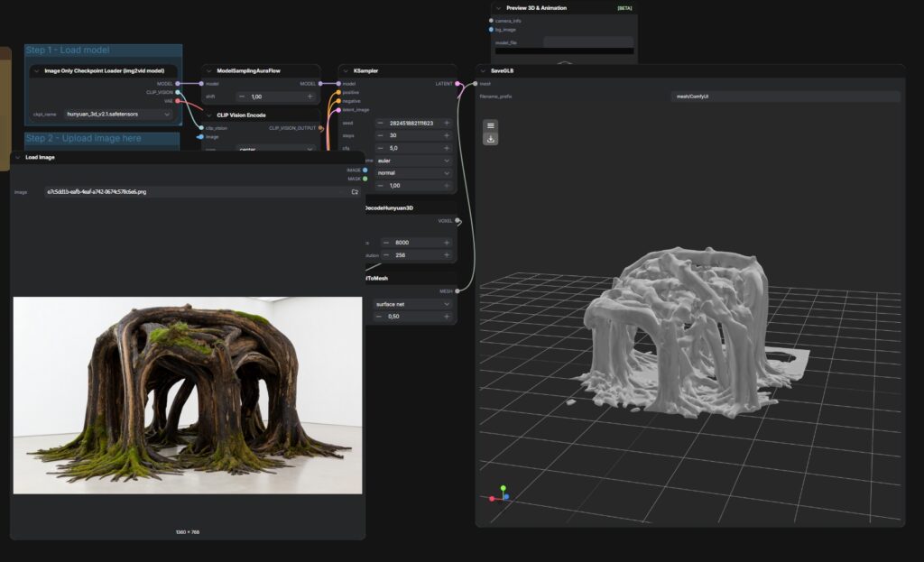Viewport: 924px width, 562px height.
Task: Open the normal scheduler dropdown
Action: point(413,172)
